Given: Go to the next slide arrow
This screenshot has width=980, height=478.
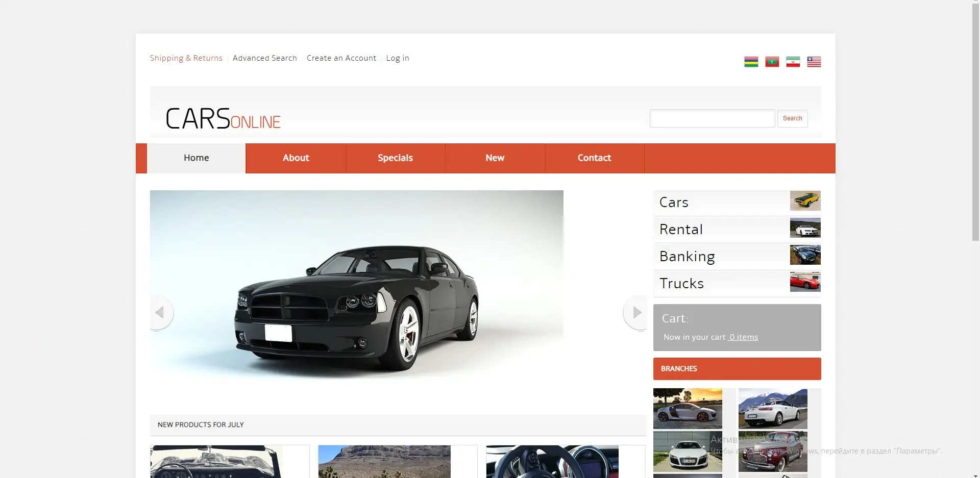Looking at the screenshot, I should pyautogui.click(x=636, y=312).
